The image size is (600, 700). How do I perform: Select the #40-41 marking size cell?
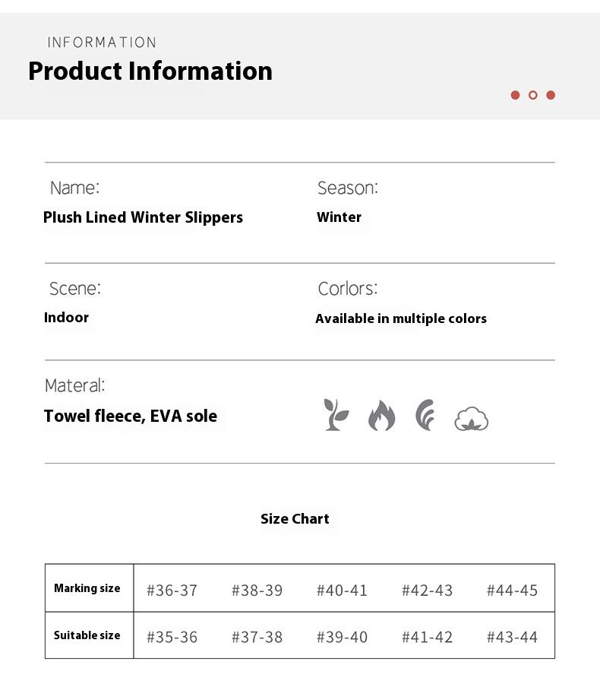click(342, 591)
